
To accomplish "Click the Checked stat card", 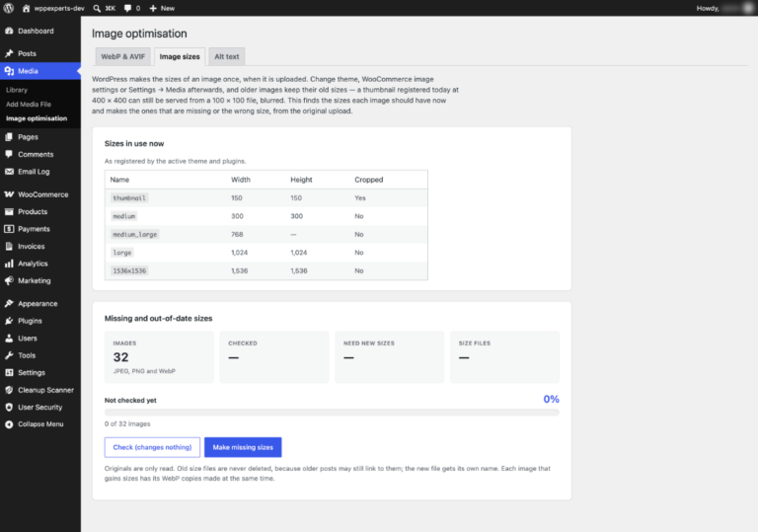I will (274, 357).
